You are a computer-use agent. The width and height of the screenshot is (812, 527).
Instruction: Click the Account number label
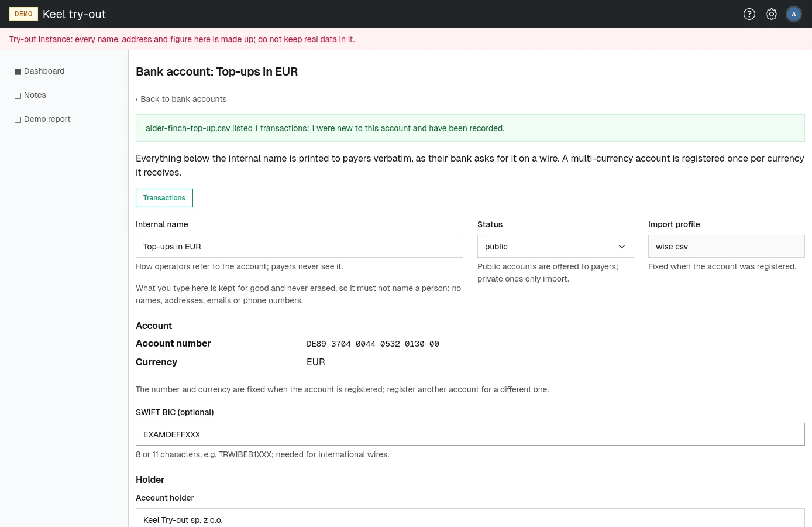[173, 343]
